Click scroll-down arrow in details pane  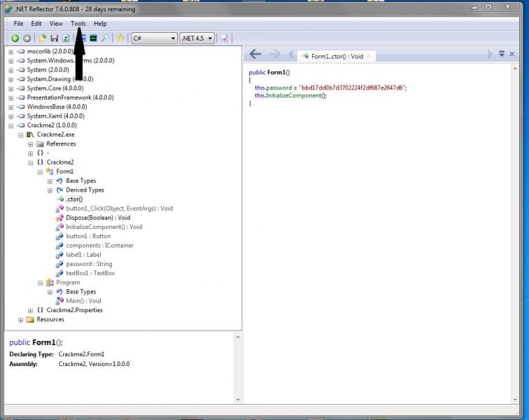click(x=238, y=400)
